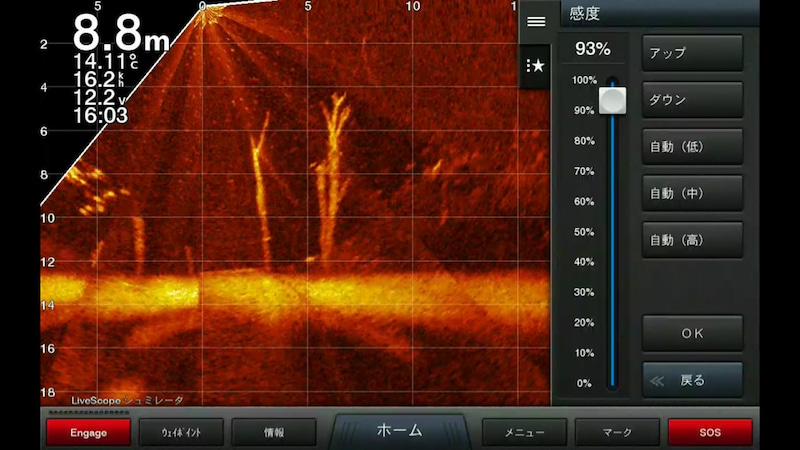Image resolution: width=800 pixels, height=450 pixels.
Task: Open the hamburger menu icon
Action: coord(536,21)
